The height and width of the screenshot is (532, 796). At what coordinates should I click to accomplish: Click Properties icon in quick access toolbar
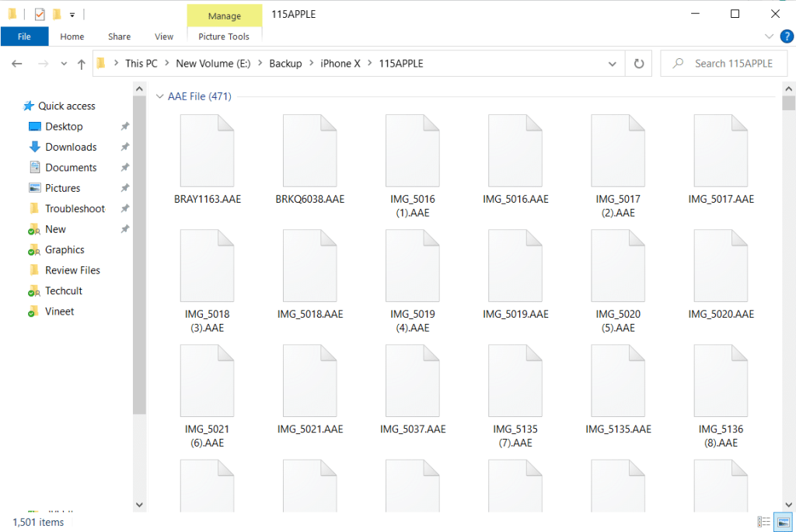coord(40,14)
